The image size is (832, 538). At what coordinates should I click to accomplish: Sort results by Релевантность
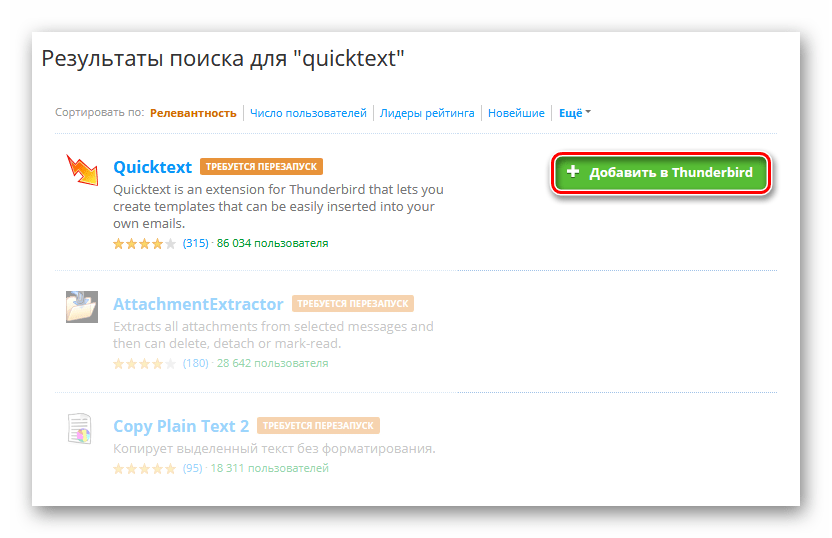(x=193, y=113)
